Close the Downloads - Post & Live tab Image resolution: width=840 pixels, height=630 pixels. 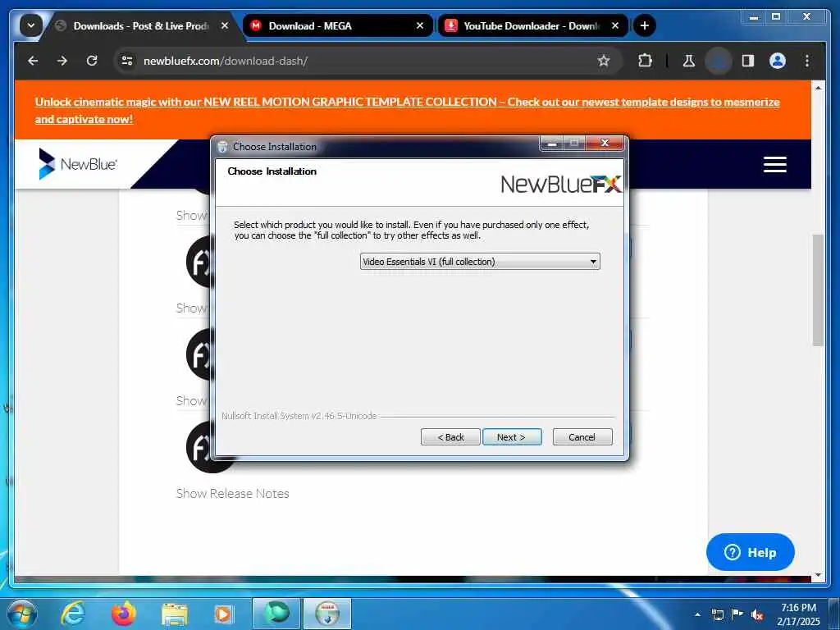tap(225, 25)
